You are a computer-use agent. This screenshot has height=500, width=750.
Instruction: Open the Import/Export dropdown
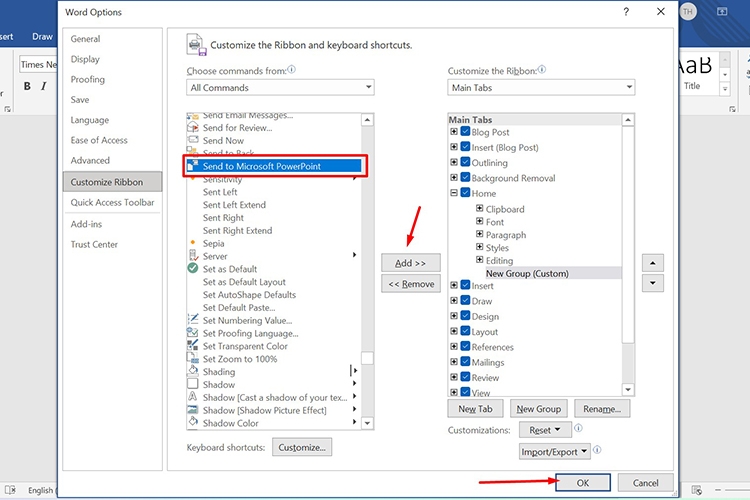tap(555, 451)
